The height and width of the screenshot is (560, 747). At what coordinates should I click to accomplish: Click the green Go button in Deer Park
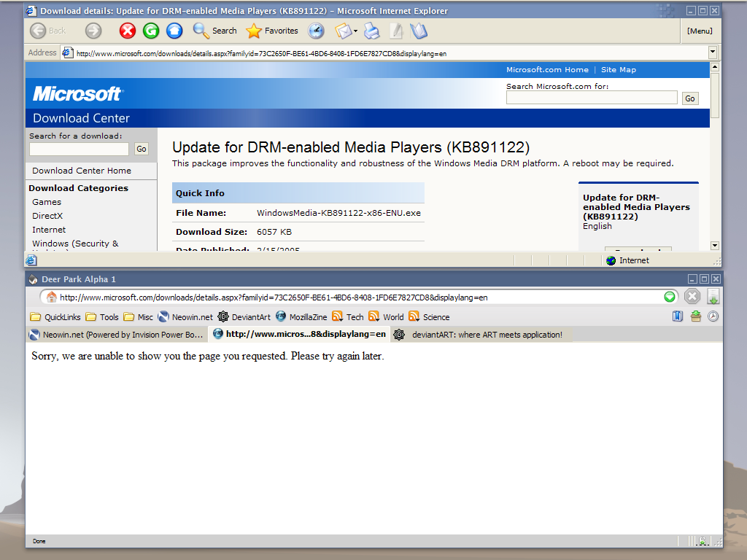point(670,297)
